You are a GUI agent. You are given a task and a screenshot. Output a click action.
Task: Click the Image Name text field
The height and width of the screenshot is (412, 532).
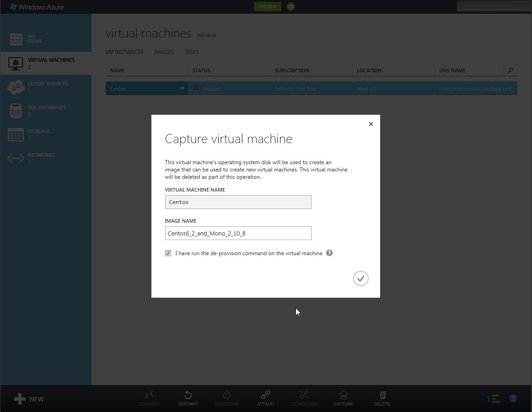(x=238, y=233)
